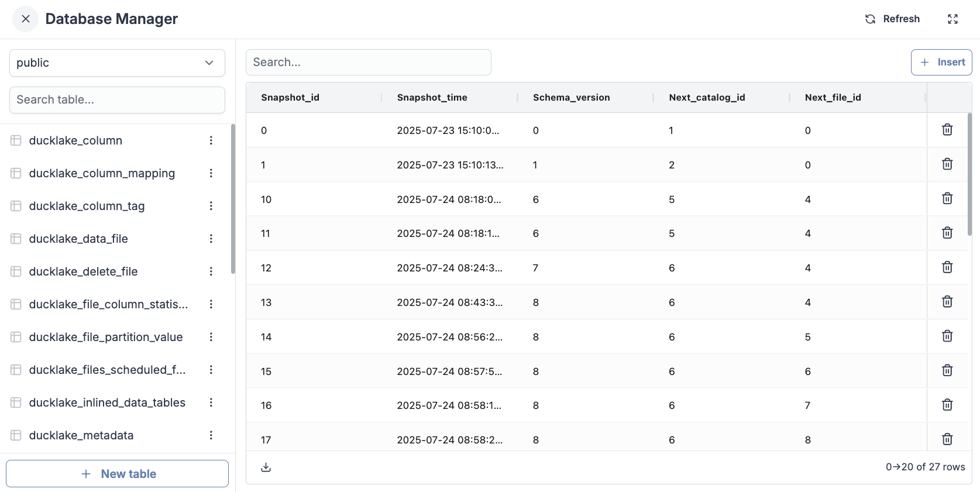This screenshot has width=980, height=492.
Task: Create a table with New table button
Action: click(117, 474)
